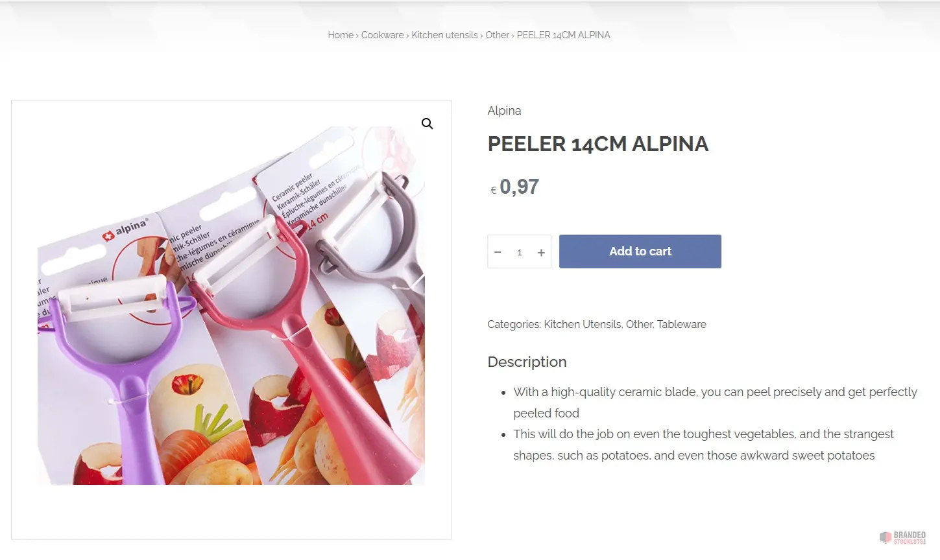Open the Other link in Categories
The width and height of the screenshot is (940, 560).
click(639, 324)
